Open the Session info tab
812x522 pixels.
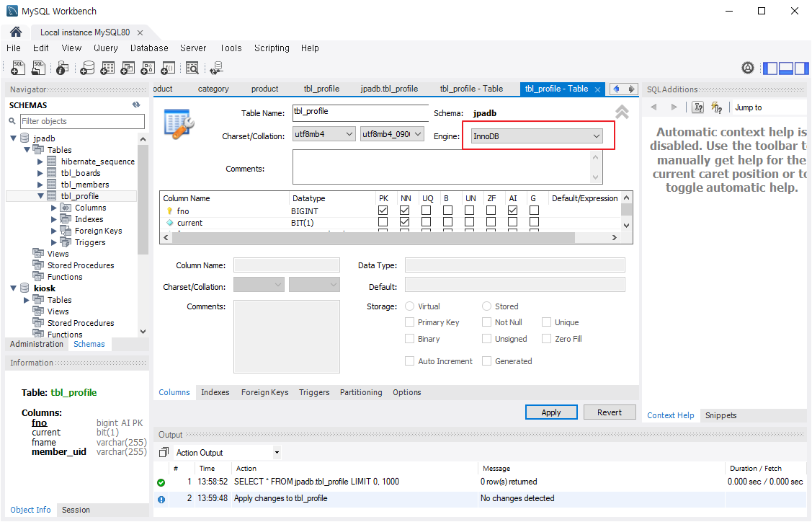click(x=76, y=510)
